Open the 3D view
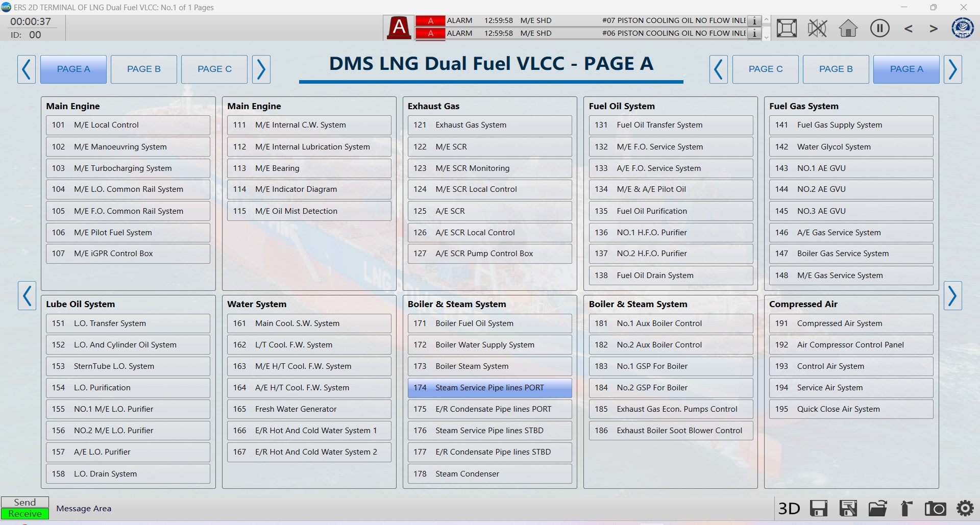Screen dimensions: 980x525 pyautogui.click(x=789, y=509)
